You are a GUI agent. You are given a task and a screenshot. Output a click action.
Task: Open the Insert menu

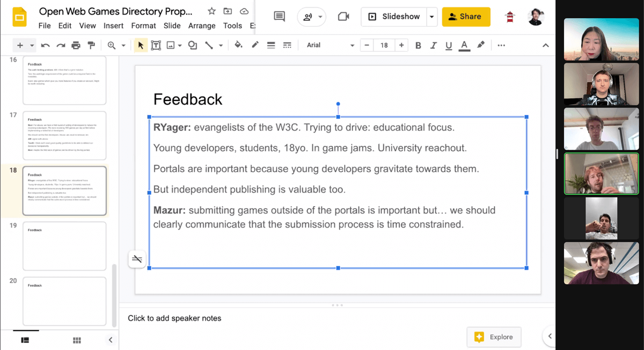(x=113, y=25)
